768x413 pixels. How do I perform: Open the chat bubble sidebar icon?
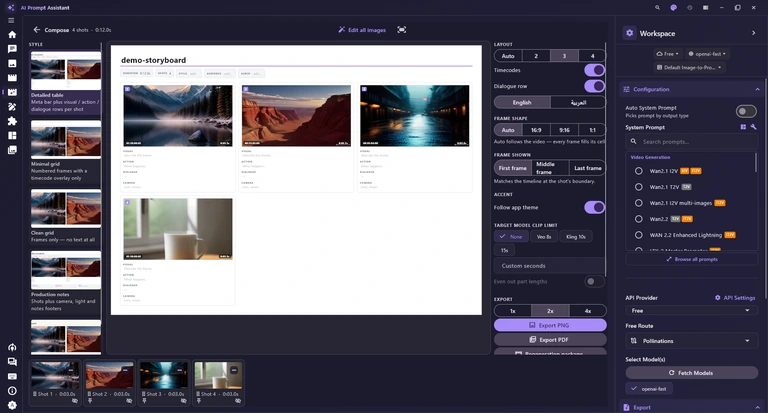pos(12,49)
